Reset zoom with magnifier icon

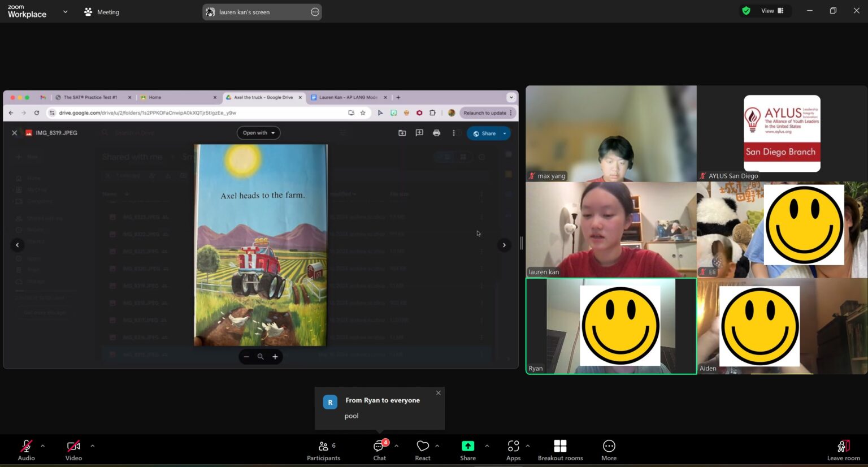(x=261, y=357)
